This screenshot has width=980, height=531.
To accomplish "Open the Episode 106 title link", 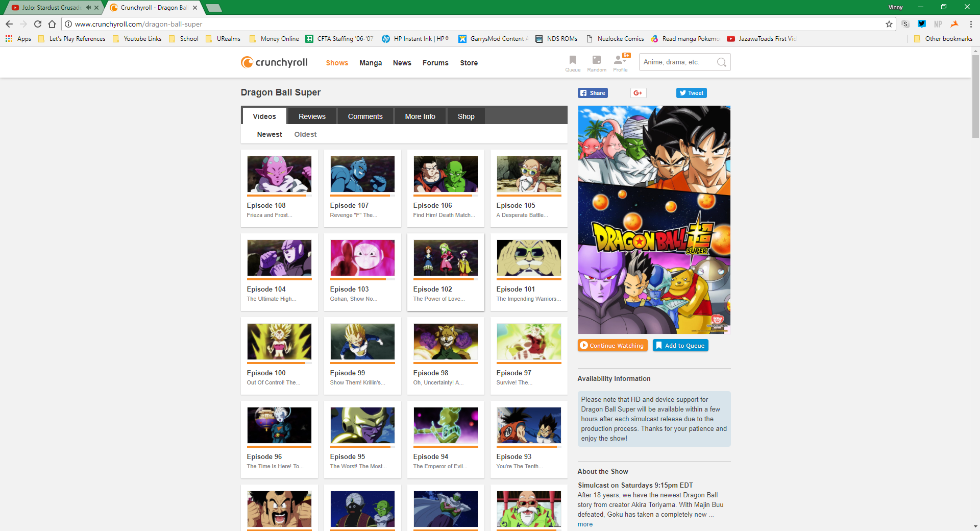I will pyautogui.click(x=432, y=205).
